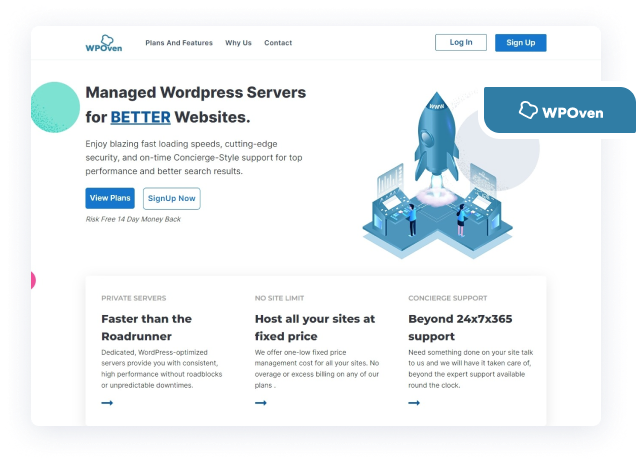The width and height of the screenshot is (642, 462).
Task: Click the WPOven badge with white logo
Action: 560,110
